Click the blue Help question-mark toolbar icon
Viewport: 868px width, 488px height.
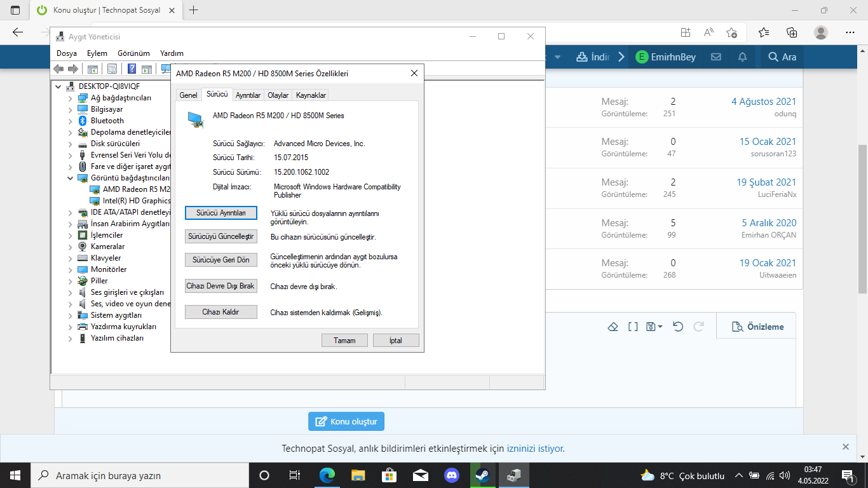click(132, 69)
